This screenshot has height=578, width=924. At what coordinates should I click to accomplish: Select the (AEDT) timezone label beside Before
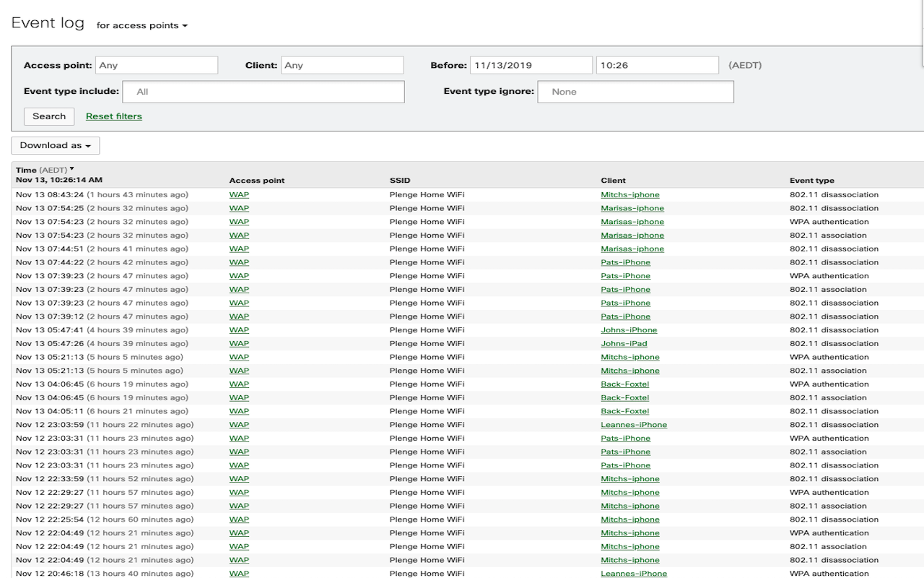[x=745, y=65]
